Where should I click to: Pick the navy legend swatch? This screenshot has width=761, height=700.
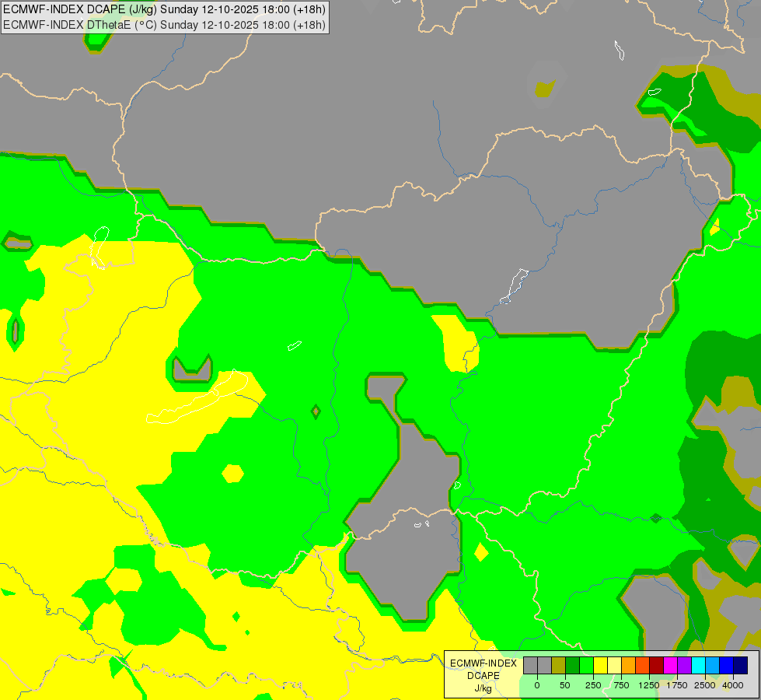(x=741, y=666)
